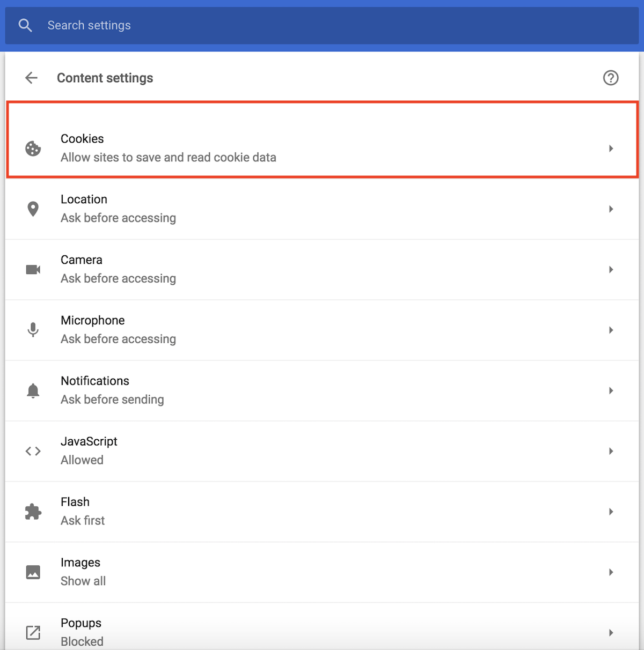Click the Flash puzzle piece icon
Viewport: 644px width, 650px height.
click(x=33, y=512)
